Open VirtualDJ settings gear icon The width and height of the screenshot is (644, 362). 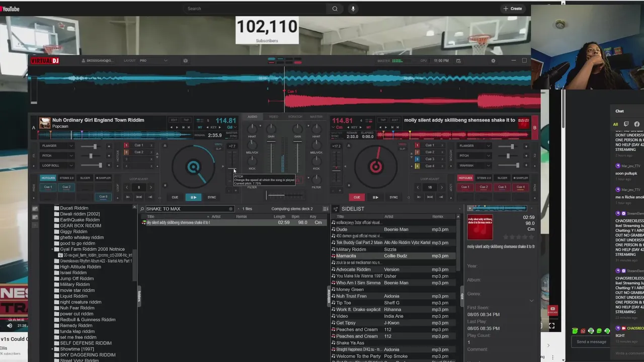pyautogui.click(x=493, y=61)
